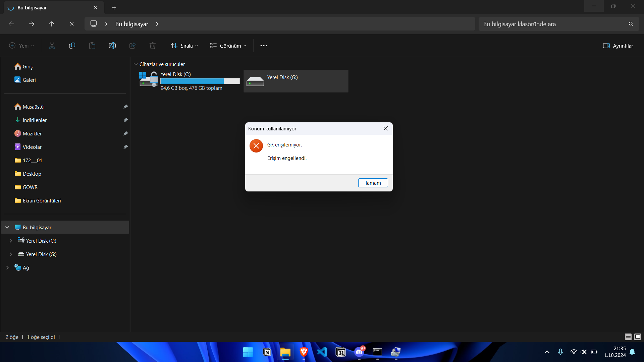Click the Bu bilgisayar search field
644x362 pixels.
[553, 24]
